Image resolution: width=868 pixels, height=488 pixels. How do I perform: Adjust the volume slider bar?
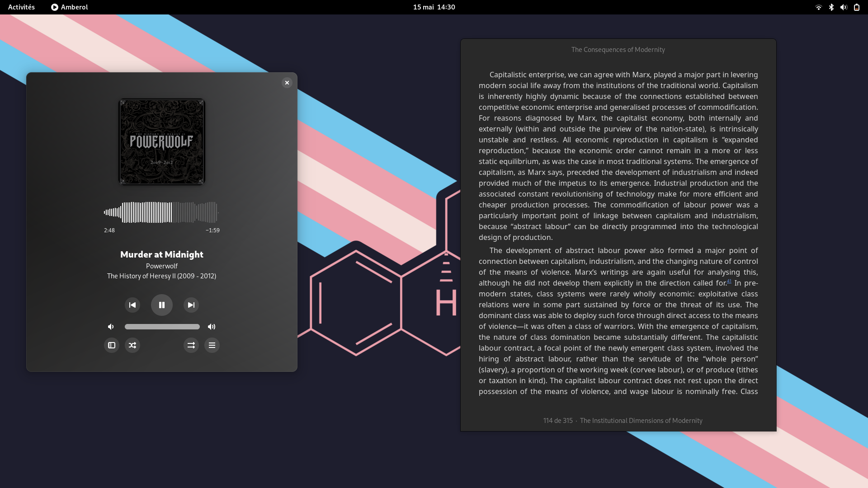click(162, 327)
